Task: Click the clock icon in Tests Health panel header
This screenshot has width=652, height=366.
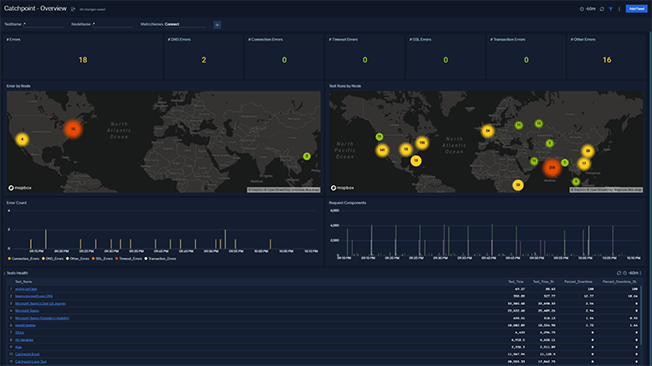Action: [625, 273]
